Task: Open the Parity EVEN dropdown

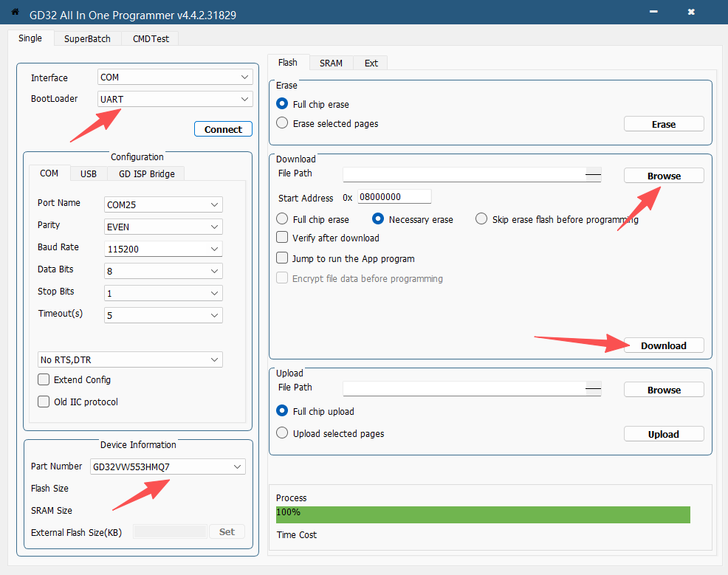Action: (163, 227)
